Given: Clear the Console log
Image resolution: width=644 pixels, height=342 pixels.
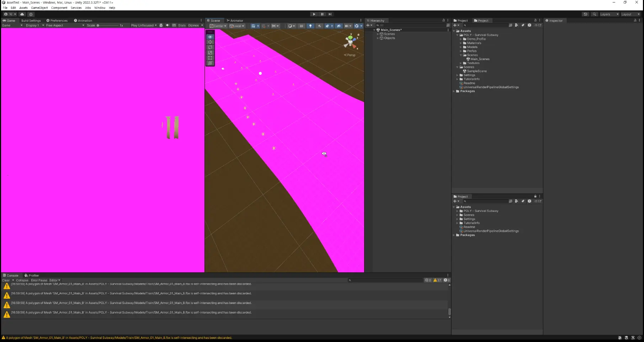Looking at the screenshot, I should [6, 280].
